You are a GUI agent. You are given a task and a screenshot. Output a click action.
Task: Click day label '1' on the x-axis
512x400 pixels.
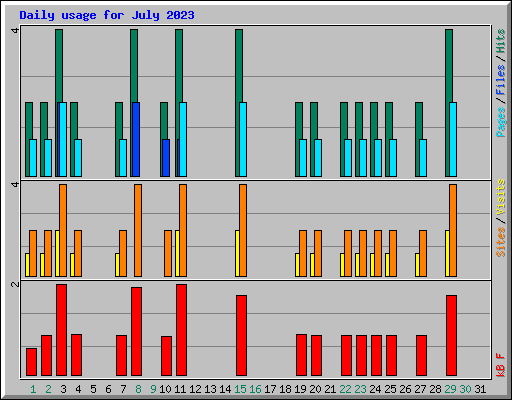(x=33, y=389)
